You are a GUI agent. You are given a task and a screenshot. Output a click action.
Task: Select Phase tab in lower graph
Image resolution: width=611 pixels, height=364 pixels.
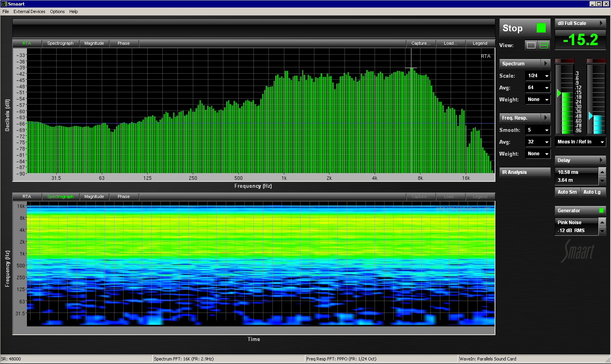(x=124, y=196)
